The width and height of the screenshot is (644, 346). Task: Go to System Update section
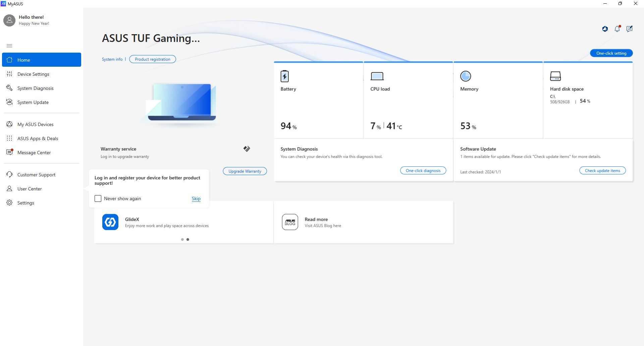click(42, 102)
